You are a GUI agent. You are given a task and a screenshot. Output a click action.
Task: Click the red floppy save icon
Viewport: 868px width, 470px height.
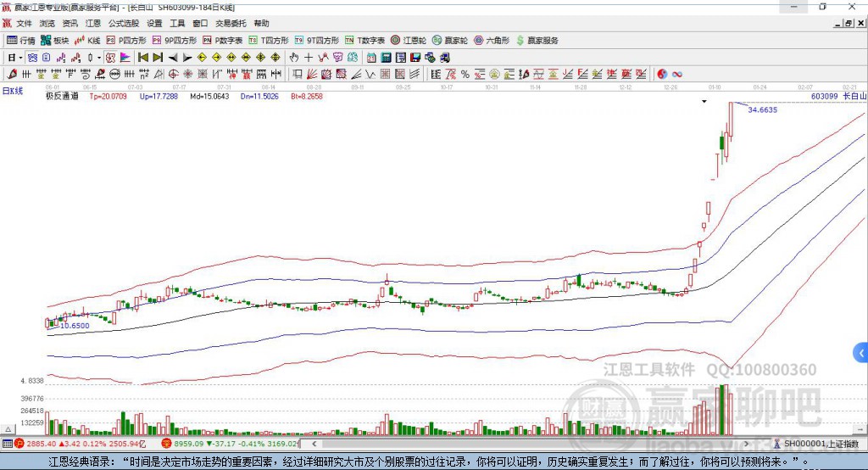[415, 58]
